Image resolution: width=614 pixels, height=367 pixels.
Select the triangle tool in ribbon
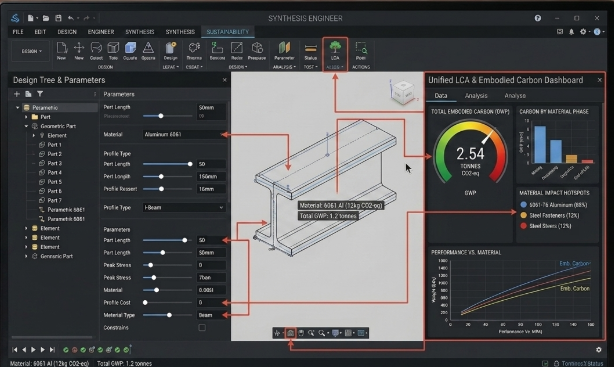click(x=148, y=48)
